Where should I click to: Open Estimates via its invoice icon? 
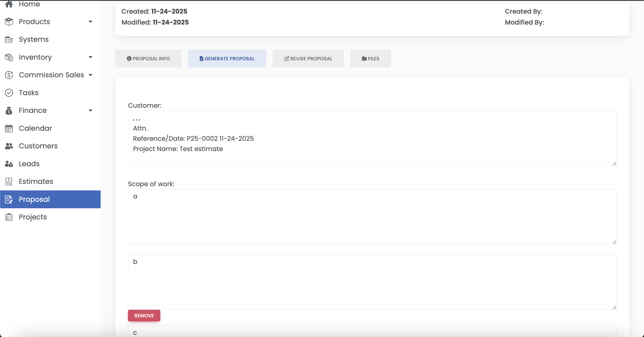9,181
